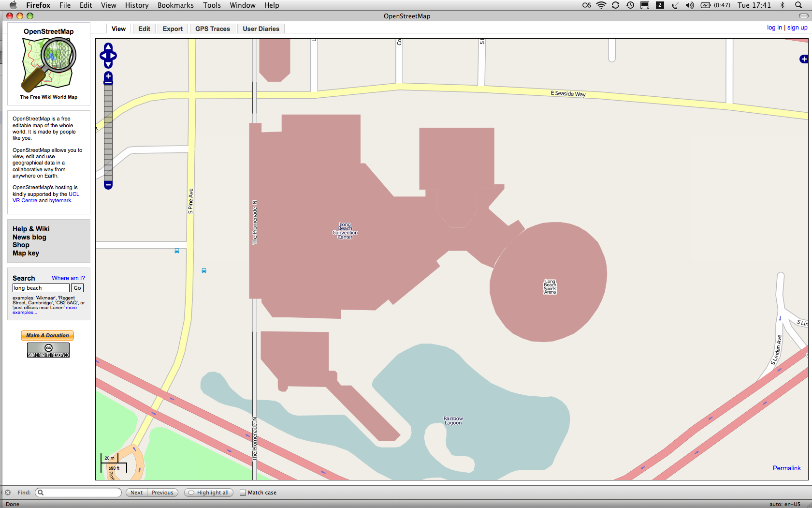The width and height of the screenshot is (812, 508).
Task: Zoom out using the bottom minus button
Action: tap(108, 185)
